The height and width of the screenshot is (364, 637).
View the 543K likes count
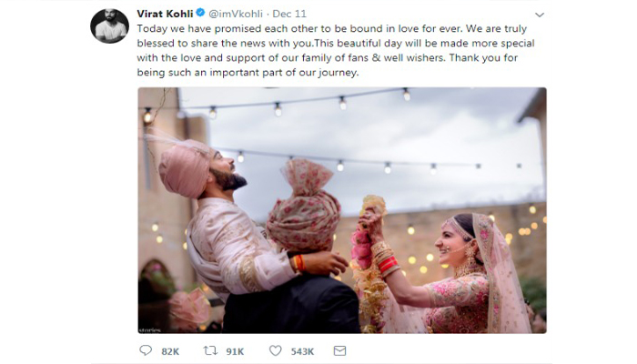click(303, 351)
